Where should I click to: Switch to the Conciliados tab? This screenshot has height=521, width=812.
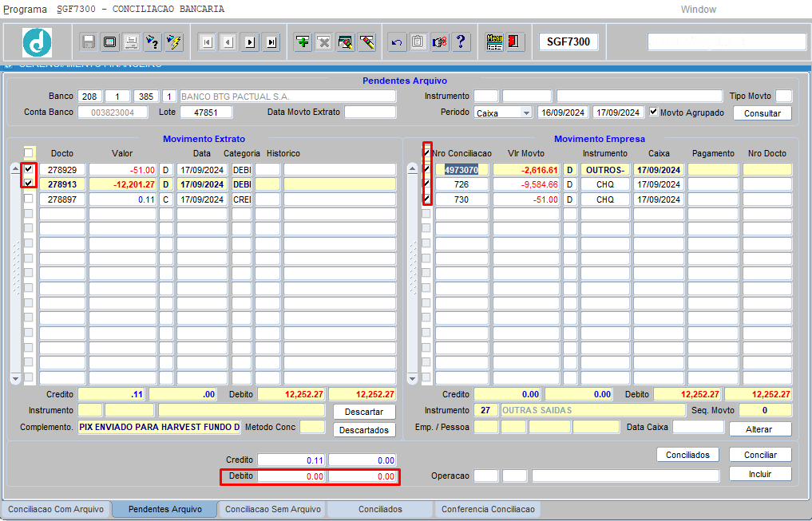click(380, 509)
